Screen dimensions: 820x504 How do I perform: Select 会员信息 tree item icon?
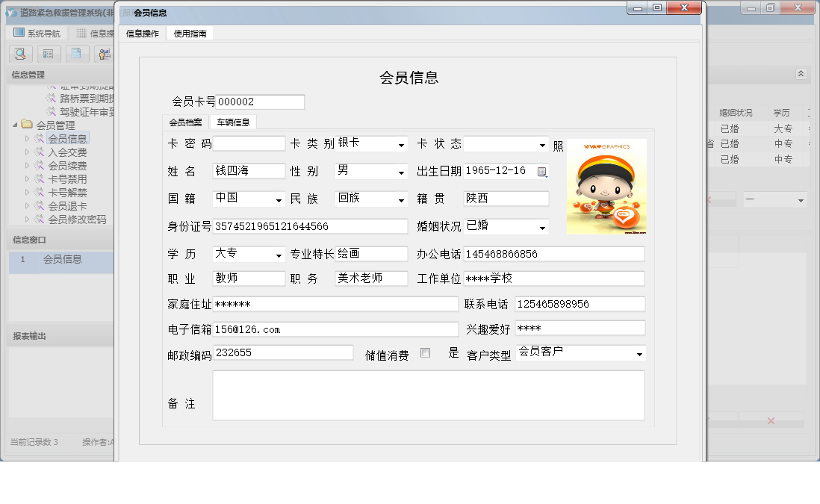point(40,139)
